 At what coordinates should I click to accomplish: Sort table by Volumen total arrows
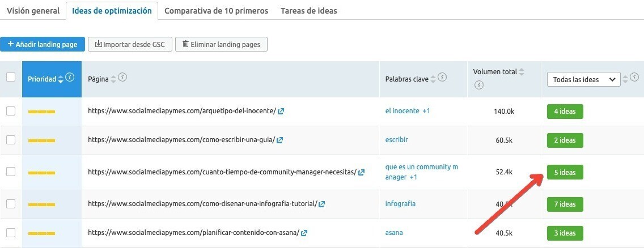tap(522, 72)
